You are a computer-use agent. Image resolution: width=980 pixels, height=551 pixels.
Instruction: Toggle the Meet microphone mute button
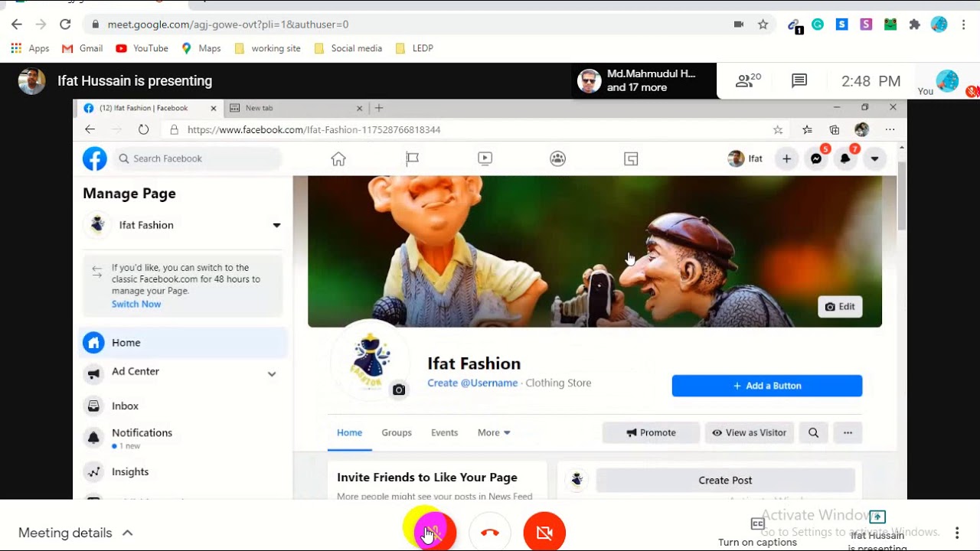pos(435,532)
